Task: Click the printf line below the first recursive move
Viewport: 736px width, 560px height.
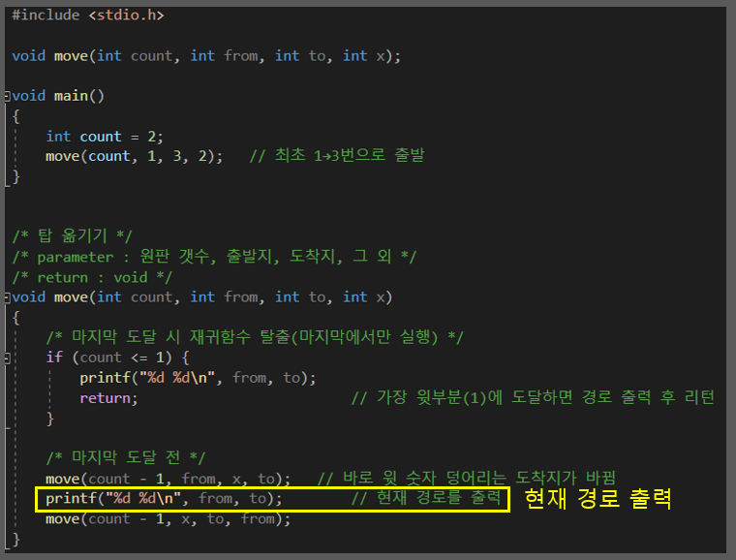Action: click(x=164, y=499)
